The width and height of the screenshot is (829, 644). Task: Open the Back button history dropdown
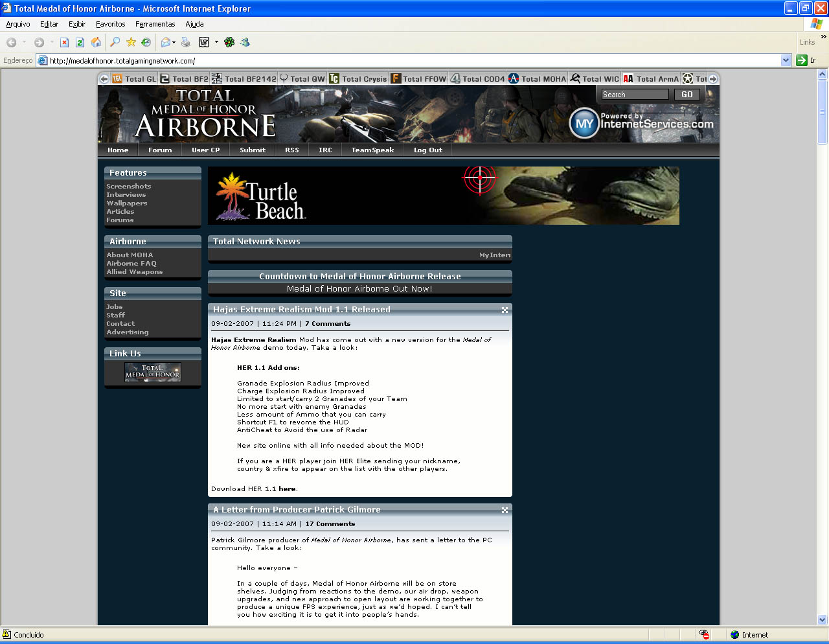(25, 43)
